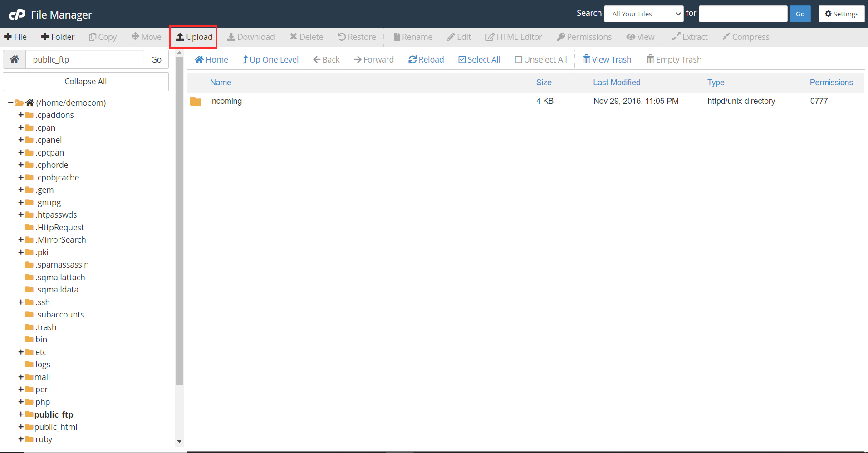868x453 pixels.
Task: Expand the public_html tree folder
Action: click(x=21, y=427)
